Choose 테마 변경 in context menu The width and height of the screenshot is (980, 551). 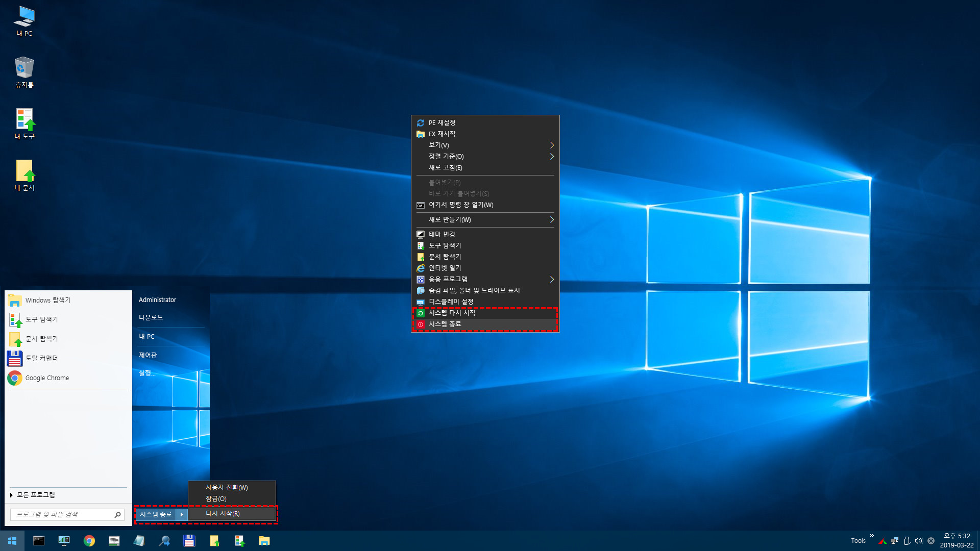pos(485,235)
